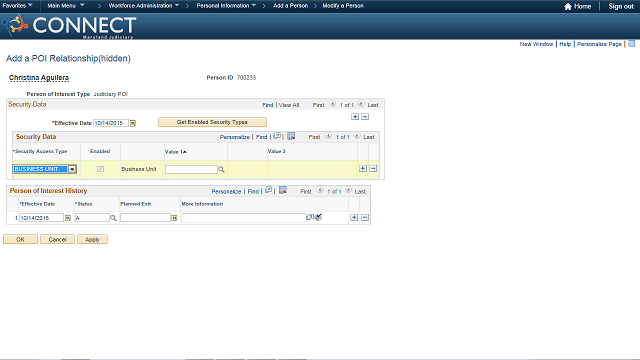Image resolution: width=640 pixels, height=360 pixels.
Task: Click the page http icon beside Personalize Page
Action: click(x=631, y=44)
